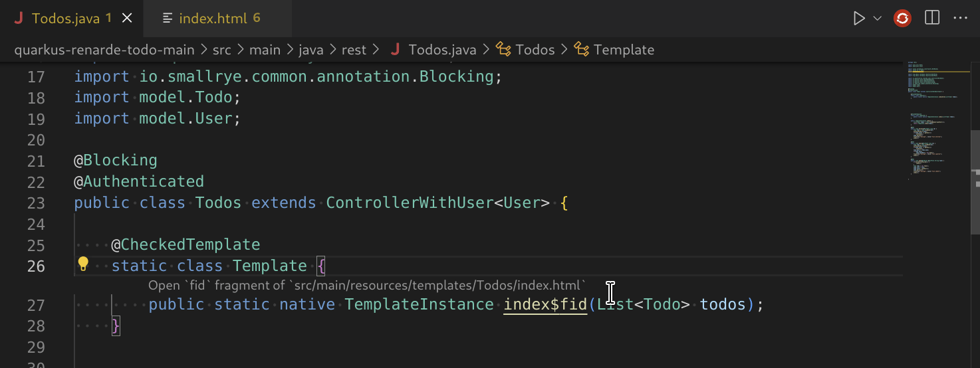This screenshot has width=980, height=368.
Task: Split the editor to the right
Action: pos(932,19)
